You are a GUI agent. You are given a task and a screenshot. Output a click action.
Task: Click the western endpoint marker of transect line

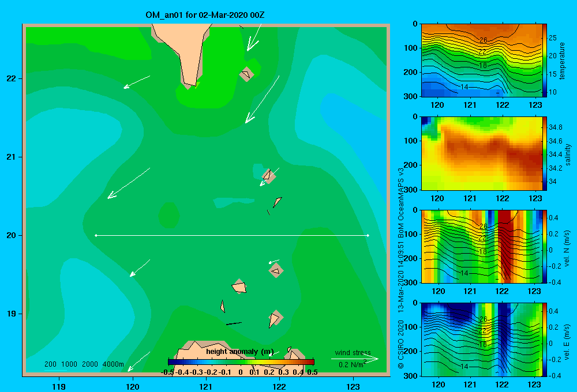click(x=96, y=235)
